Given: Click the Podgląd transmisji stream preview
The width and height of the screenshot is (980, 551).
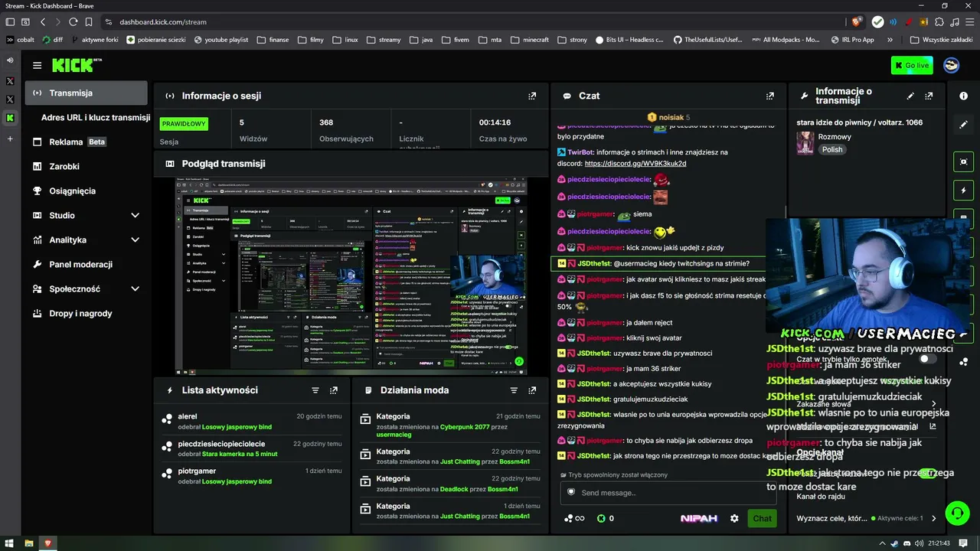Looking at the screenshot, I should (x=351, y=276).
